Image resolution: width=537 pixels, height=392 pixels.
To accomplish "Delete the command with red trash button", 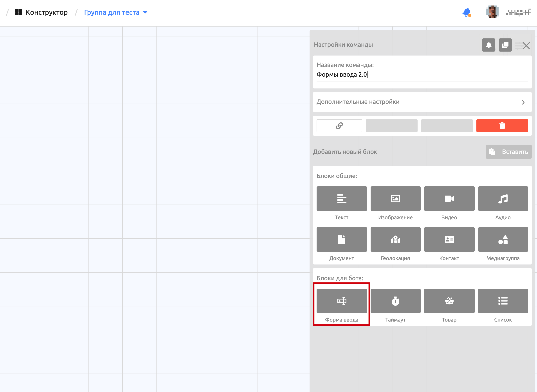I will pyautogui.click(x=502, y=126).
